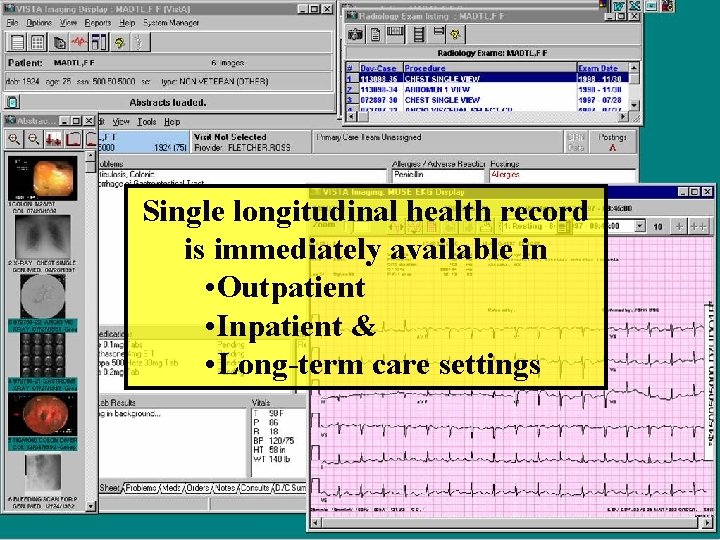Click down arrow of Radiology list vertical scrollbar

coord(634,105)
